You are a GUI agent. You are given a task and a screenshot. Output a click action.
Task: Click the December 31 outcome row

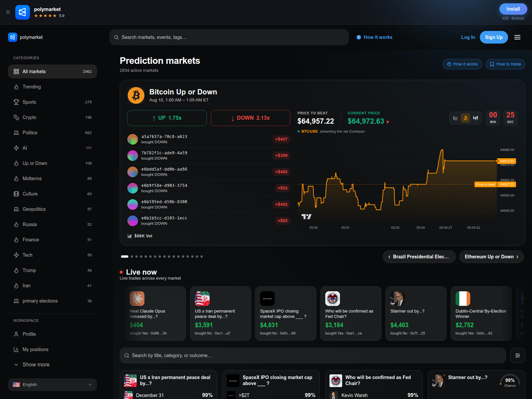(x=168, y=395)
